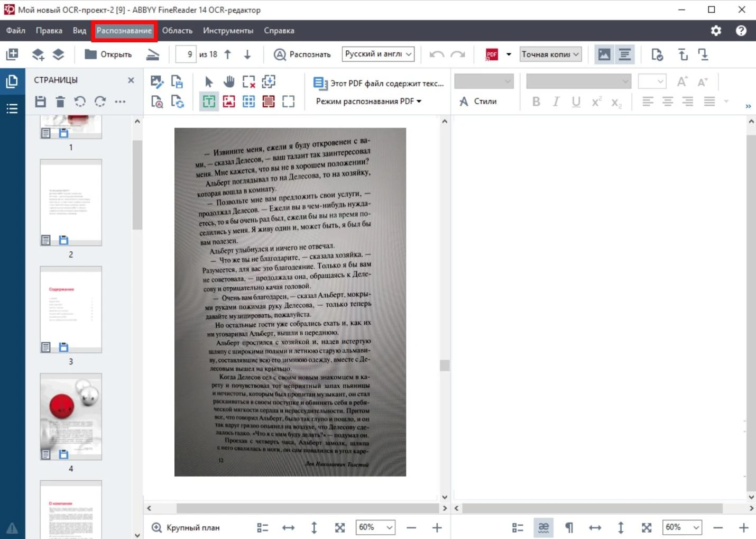Viewport: 756px width, 539px height.
Task: Select the picture area tool
Action: (229, 101)
